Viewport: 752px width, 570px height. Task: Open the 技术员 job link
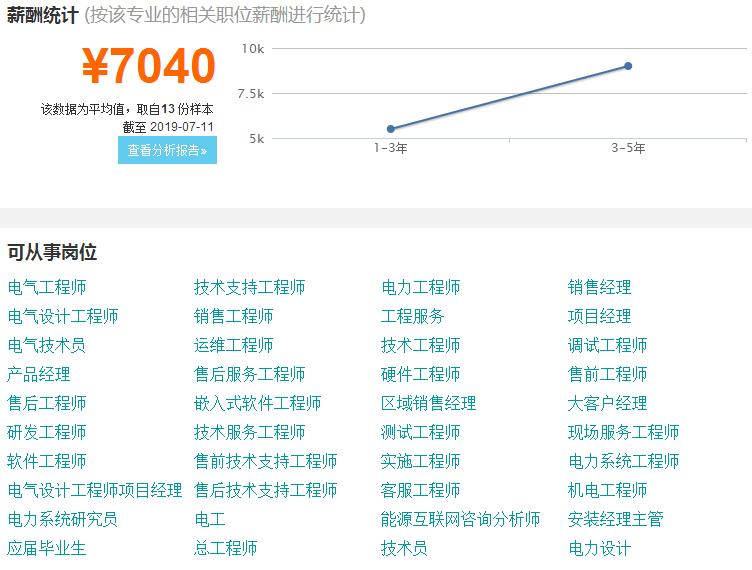[x=404, y=548]
